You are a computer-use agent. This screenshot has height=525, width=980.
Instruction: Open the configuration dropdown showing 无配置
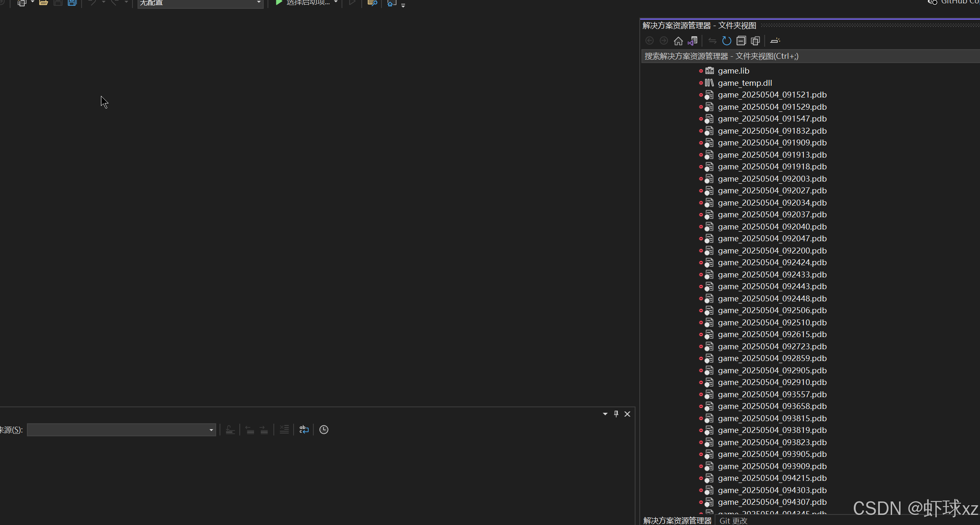click(x=200, y=3)
